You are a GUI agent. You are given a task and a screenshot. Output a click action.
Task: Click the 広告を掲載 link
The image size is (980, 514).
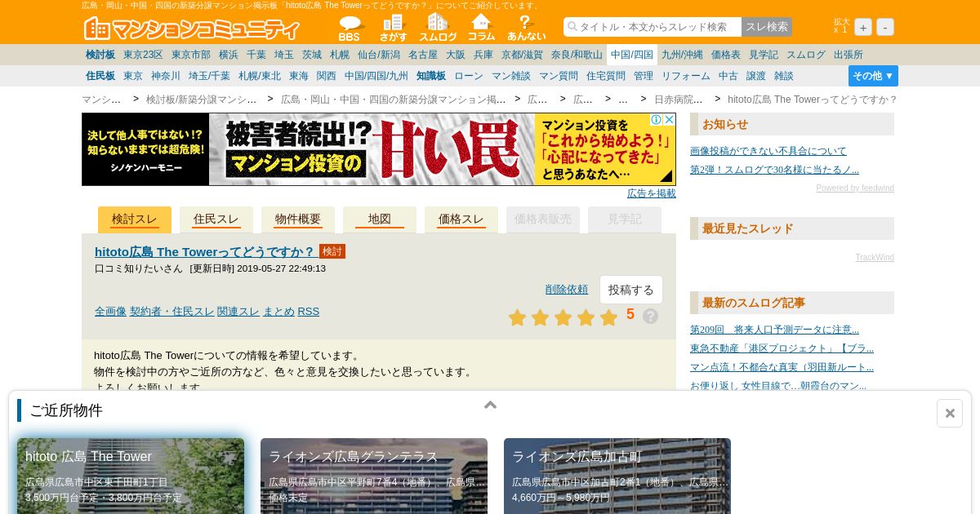coord(652,193)
